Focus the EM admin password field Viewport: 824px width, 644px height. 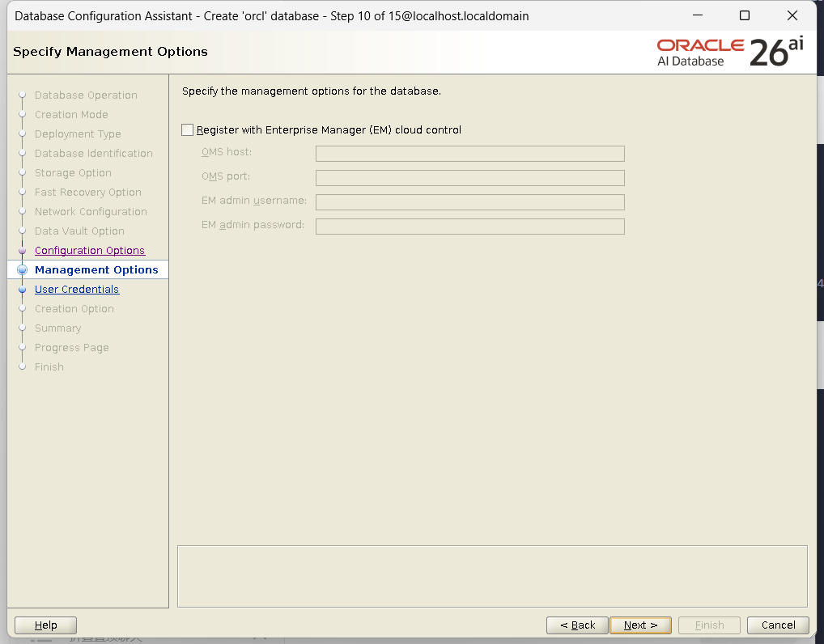click(x=469, y=227)
